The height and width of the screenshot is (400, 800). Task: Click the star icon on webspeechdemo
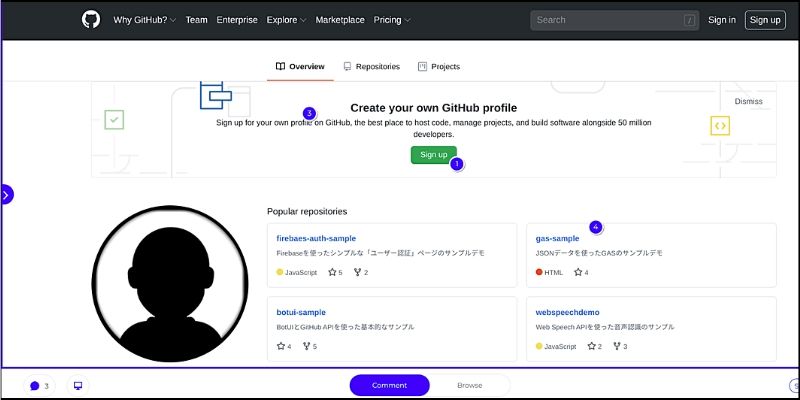(591, 346)
